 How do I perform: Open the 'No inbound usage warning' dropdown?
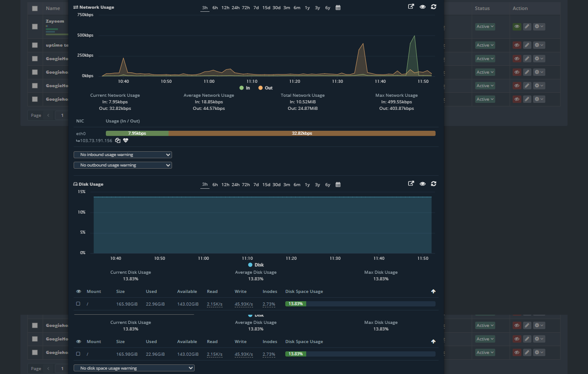(123, 155)
